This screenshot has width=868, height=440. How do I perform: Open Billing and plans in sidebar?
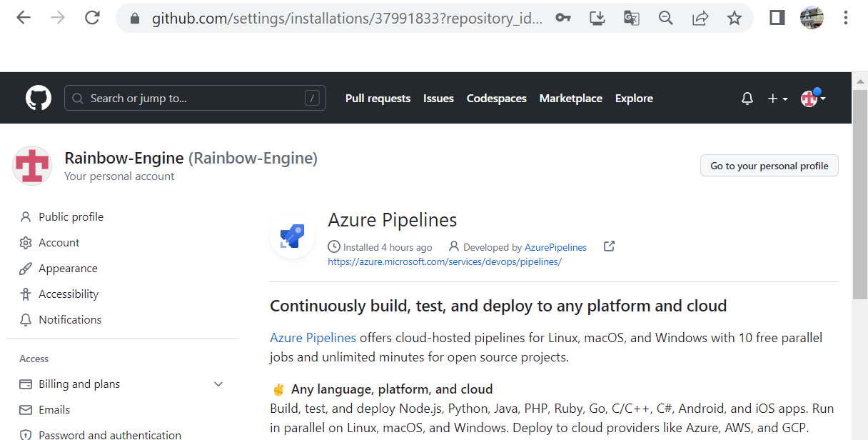tap(79, 384)
